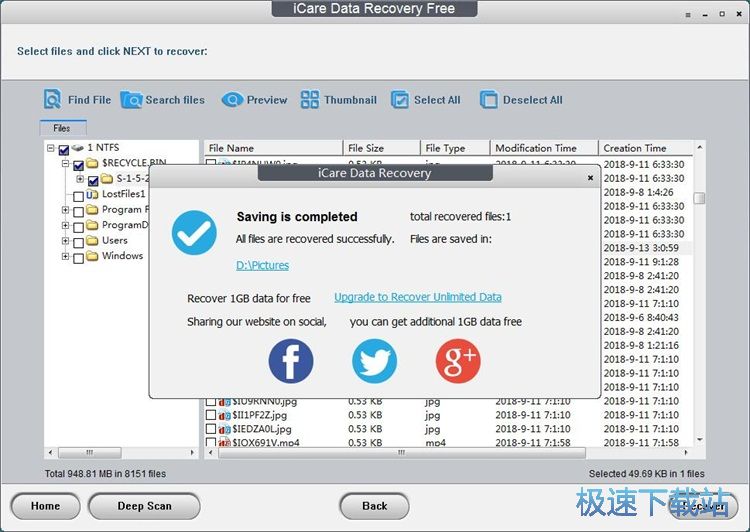750x532 pixels.
Task: Click creation time 2018-9-6 8:40:43
Action: coord(641,317)
